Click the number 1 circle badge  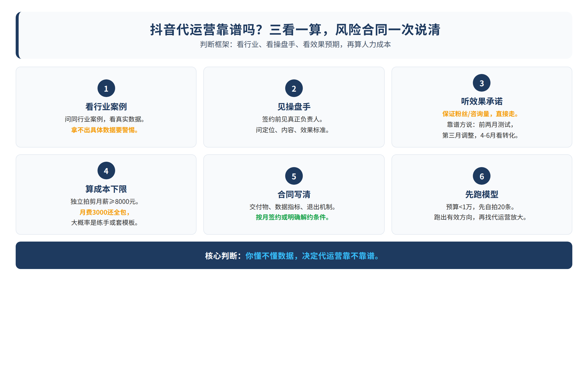point(106,88)
